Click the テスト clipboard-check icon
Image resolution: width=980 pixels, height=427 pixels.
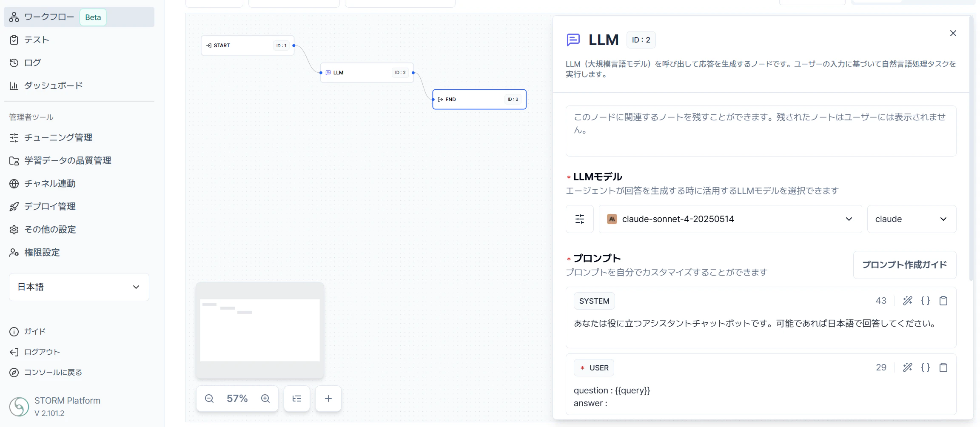(x=14, y=40)
